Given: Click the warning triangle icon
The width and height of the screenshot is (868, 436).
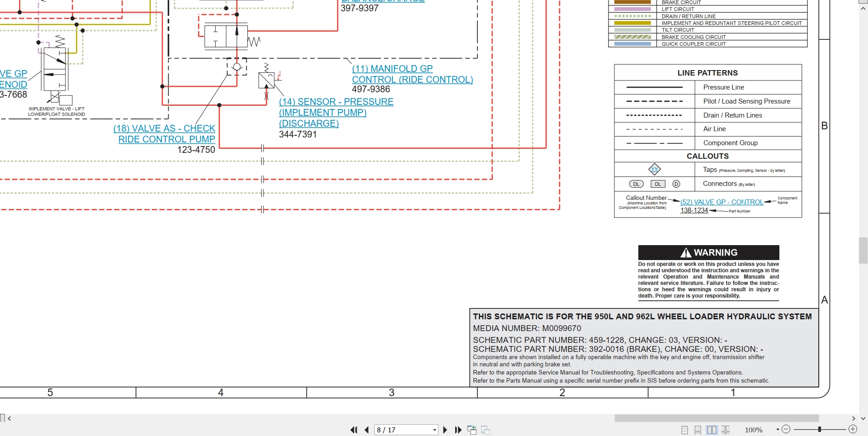Looking at the screenshot, I should click(x=686, y=252).
